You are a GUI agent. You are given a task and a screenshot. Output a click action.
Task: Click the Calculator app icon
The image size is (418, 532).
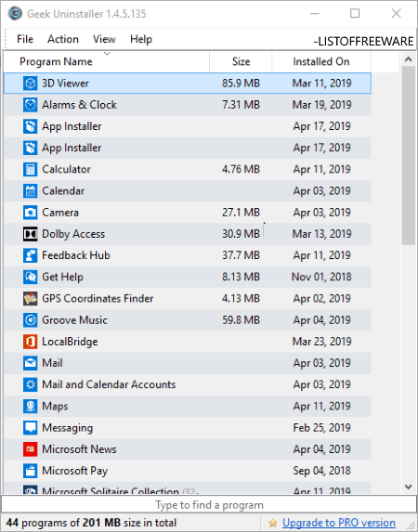pos(31,169)
